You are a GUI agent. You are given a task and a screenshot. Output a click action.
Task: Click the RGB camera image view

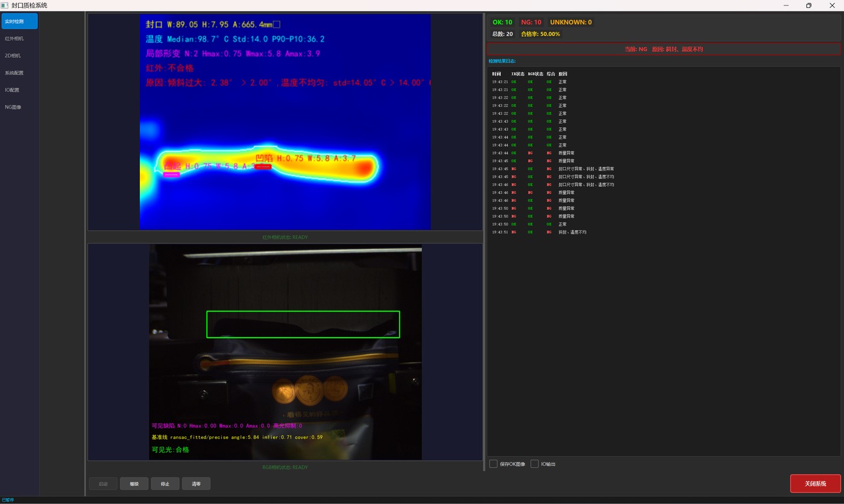[285, 351]
